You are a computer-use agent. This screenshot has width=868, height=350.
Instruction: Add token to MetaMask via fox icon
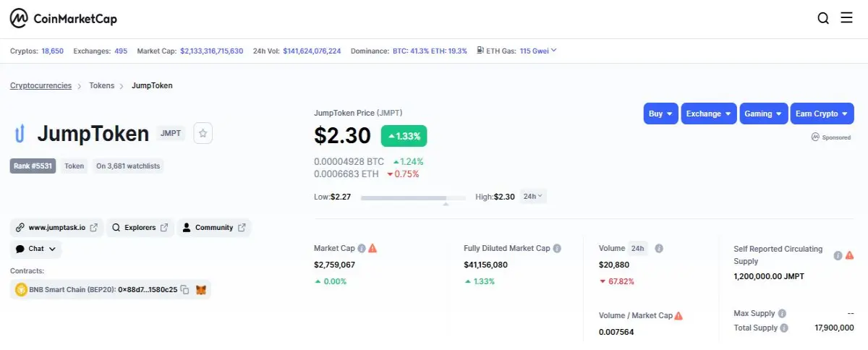pyautogui.click(x=201, y=290)
